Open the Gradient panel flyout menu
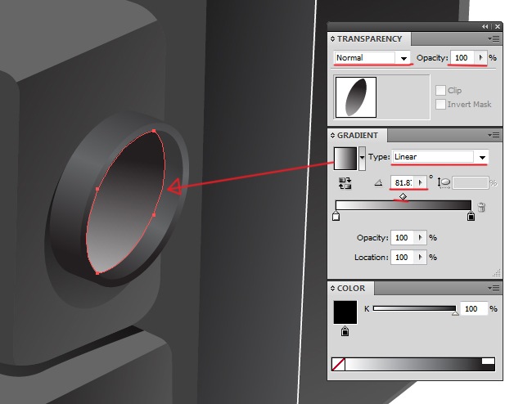The width and height of the screenshot is (532, 404). [494, 136]
